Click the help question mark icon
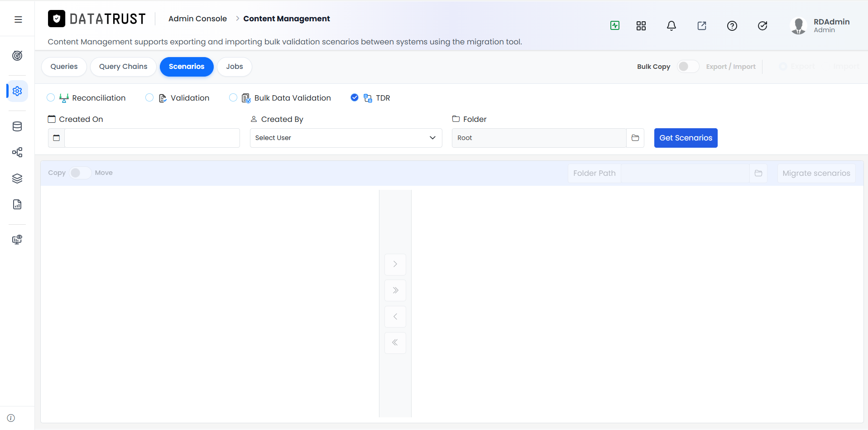Screen dimensions: 868x430 732,26
